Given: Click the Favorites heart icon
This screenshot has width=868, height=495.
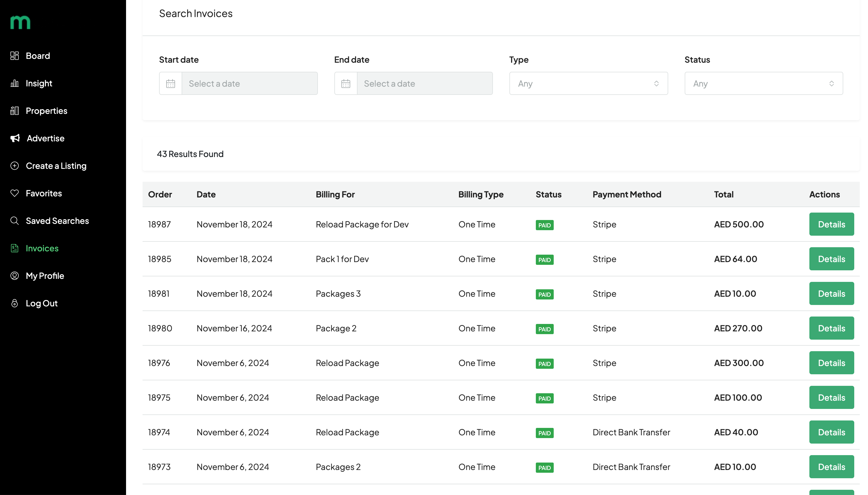Looking at the screenshot, I should point(15,193).
